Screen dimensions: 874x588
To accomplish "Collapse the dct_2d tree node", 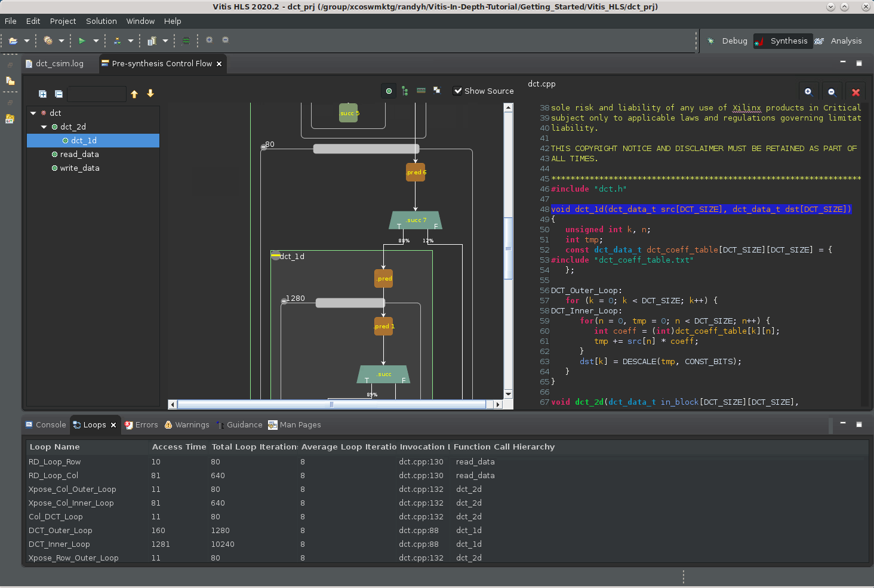I will (44, 127).
